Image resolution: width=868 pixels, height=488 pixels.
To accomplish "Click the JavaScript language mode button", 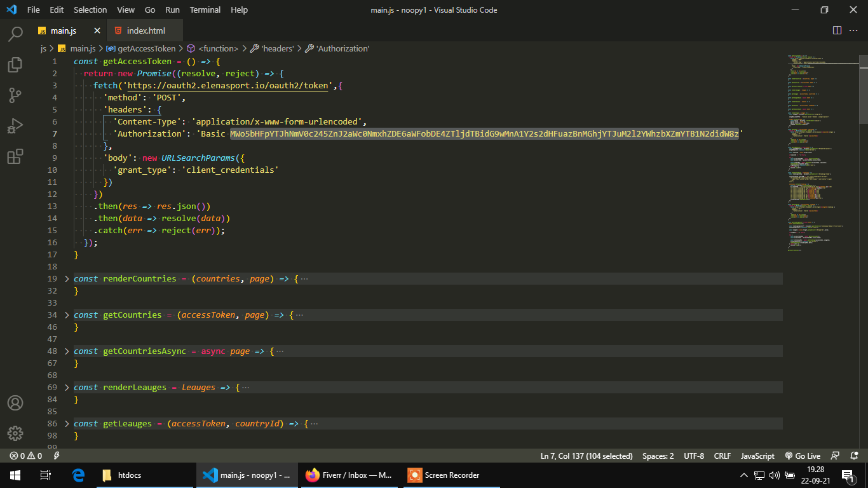I will (x=757, y=456).
